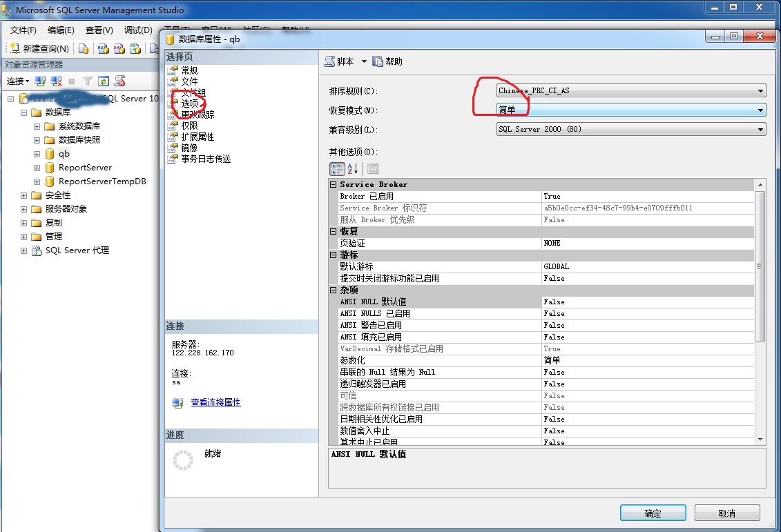Collapse the 恢复 property group

tap(334, 231)
